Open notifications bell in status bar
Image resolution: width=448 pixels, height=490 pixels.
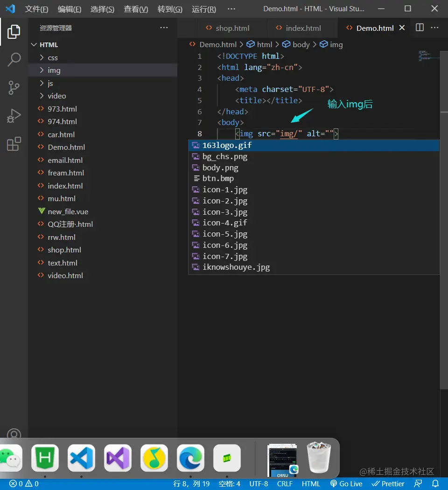pos(435,484)
